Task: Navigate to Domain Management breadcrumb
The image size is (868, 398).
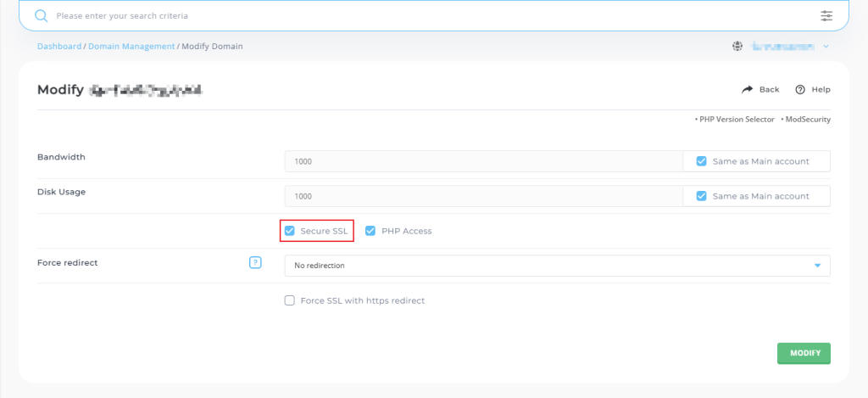Action: 131,46
